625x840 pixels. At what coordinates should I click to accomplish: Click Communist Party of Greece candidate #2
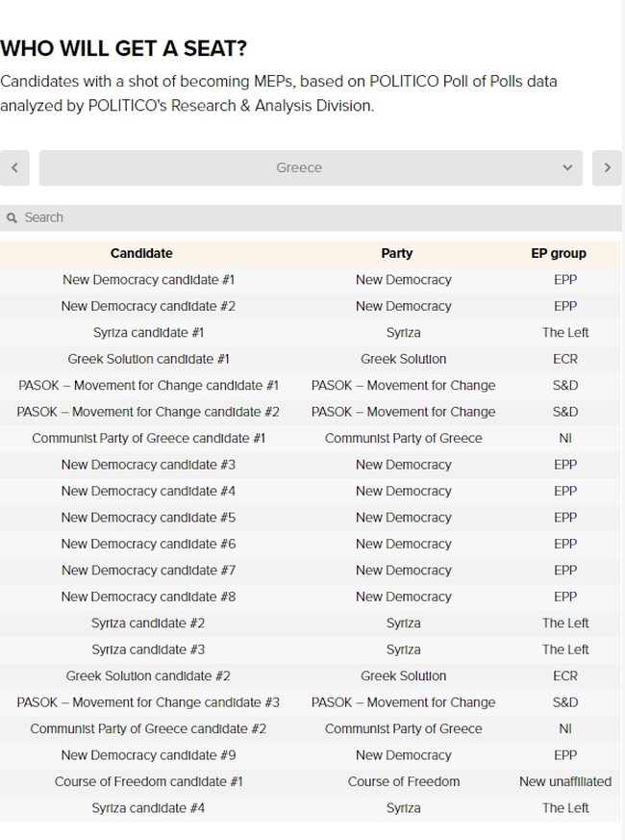point(148,729)
